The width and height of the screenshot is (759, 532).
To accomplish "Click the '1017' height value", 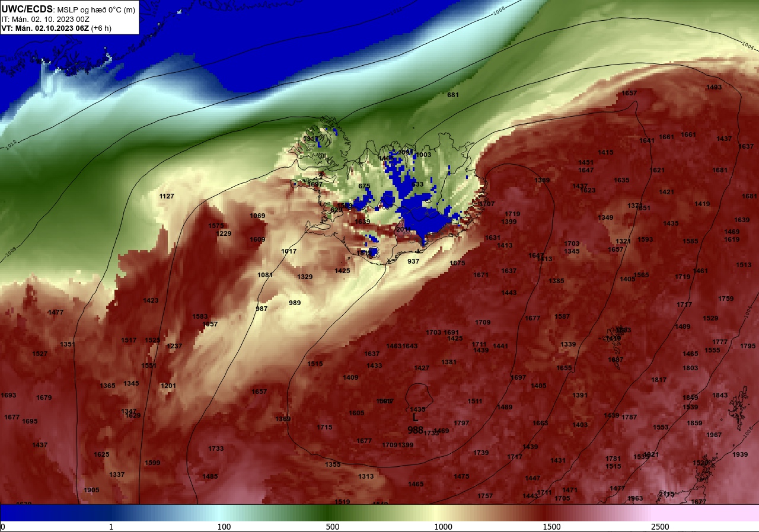I will (289, 251).
